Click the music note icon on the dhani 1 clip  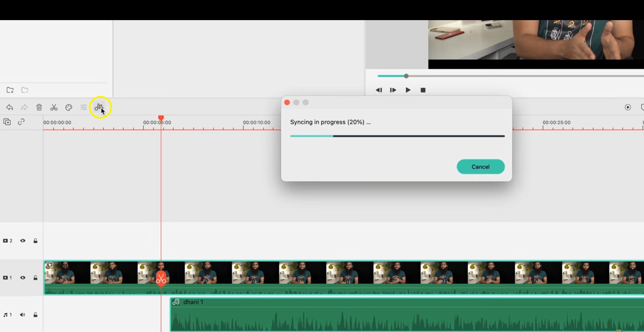[176, 302]
